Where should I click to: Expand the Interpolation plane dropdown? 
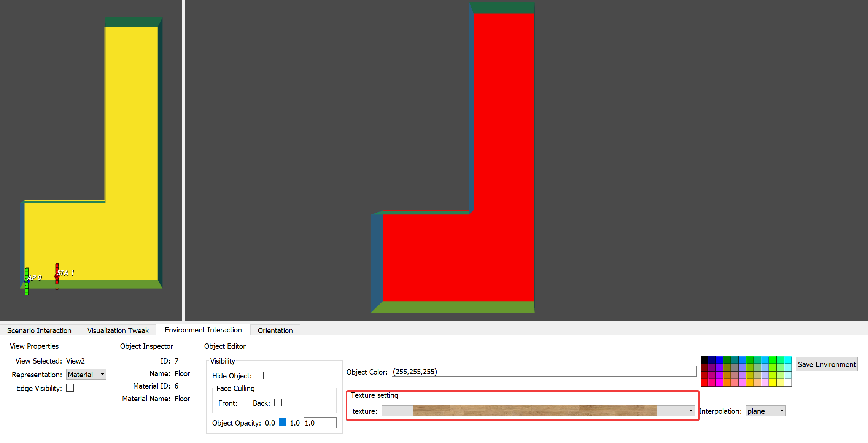765,411
